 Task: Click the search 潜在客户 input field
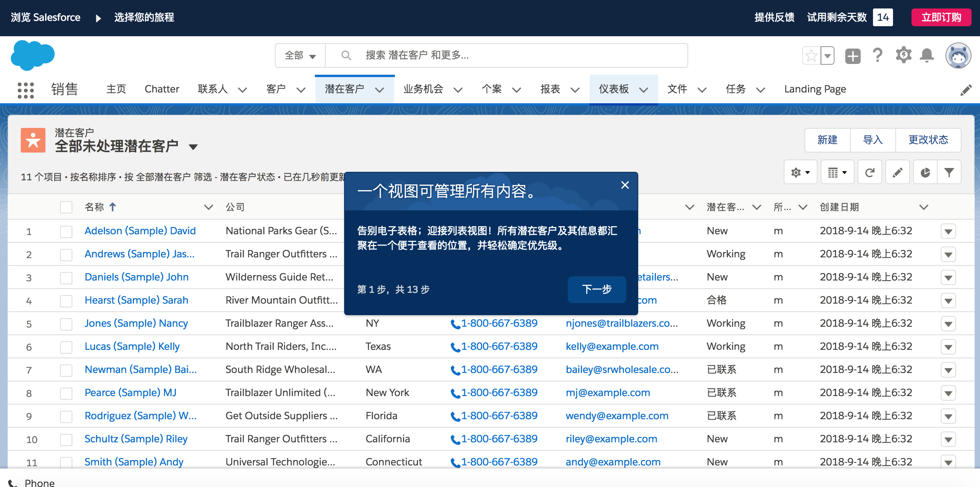click(x=506, y=55)
